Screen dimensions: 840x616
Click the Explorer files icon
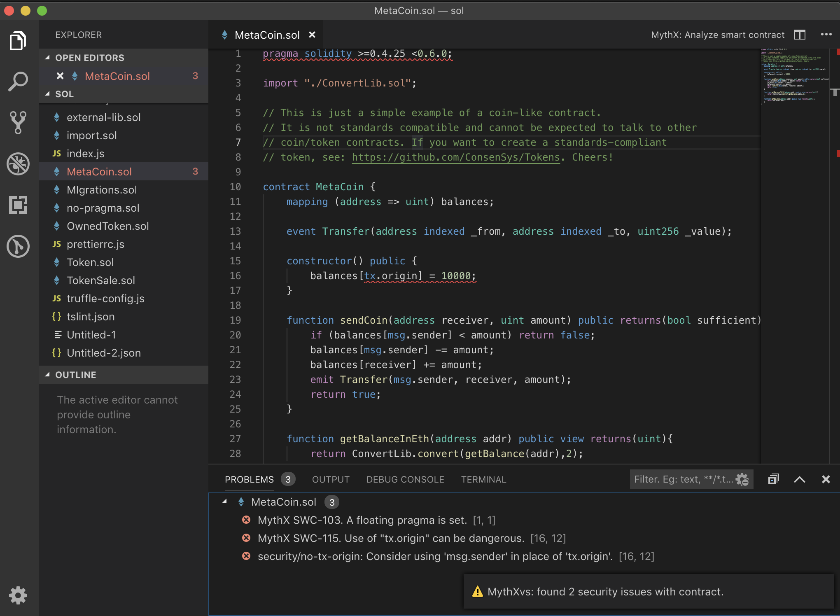click(18, 41)
